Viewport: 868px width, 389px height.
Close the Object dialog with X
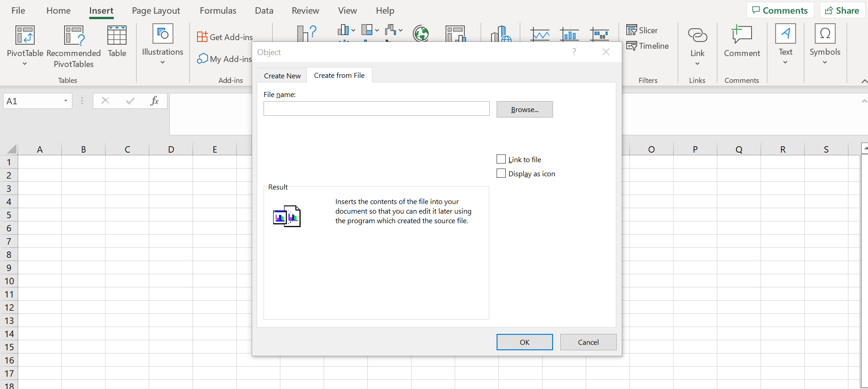pyautogui.click(x=606, y=52)
